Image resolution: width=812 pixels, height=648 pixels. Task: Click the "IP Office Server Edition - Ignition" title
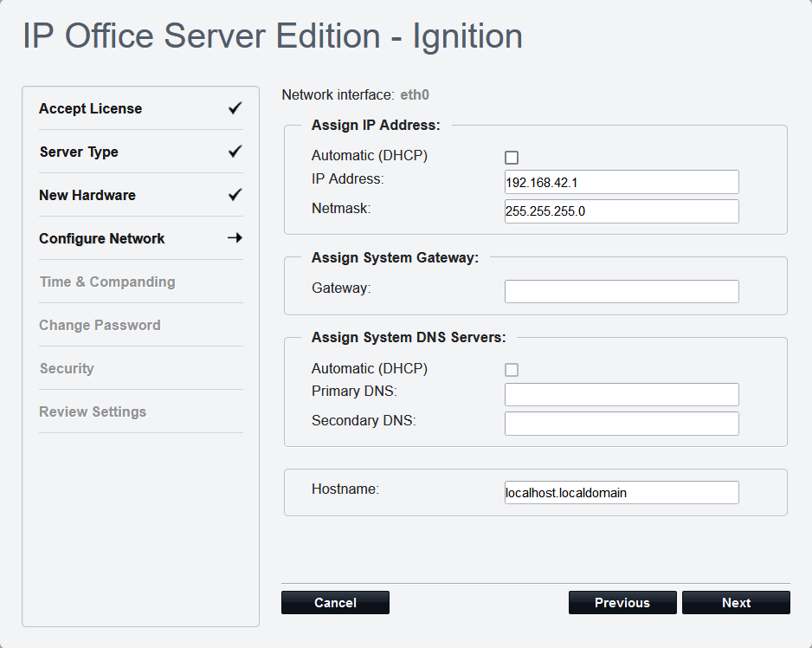273,36
